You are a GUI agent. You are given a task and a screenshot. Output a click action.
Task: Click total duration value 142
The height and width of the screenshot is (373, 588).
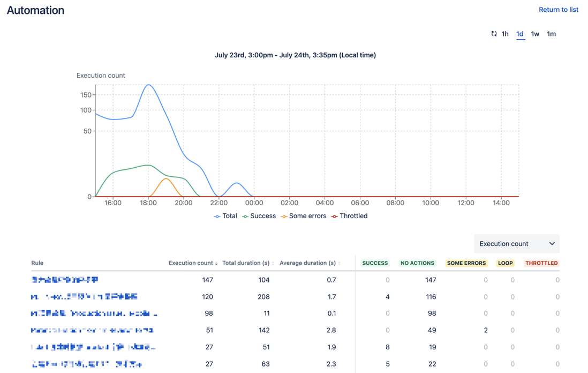click(264, 330)
